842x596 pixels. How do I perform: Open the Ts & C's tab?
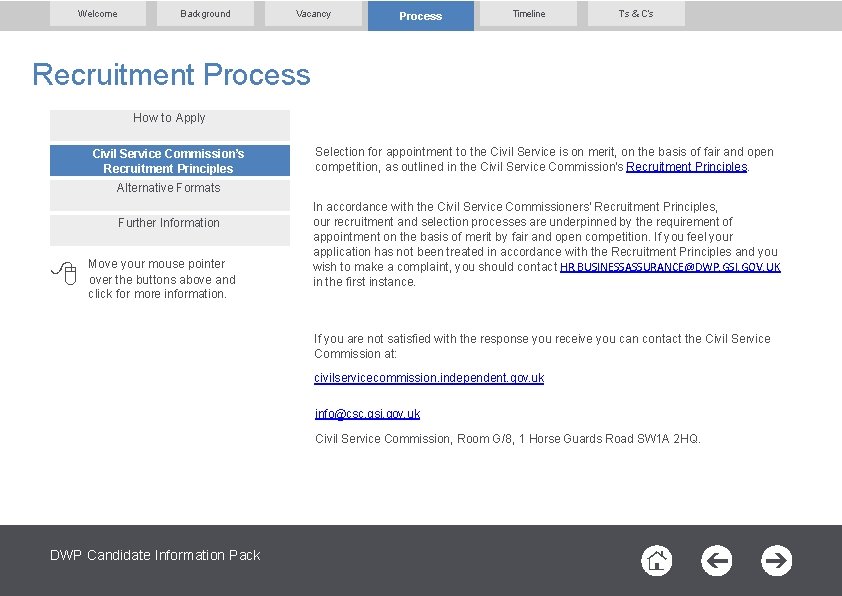[x=636, y=14]
